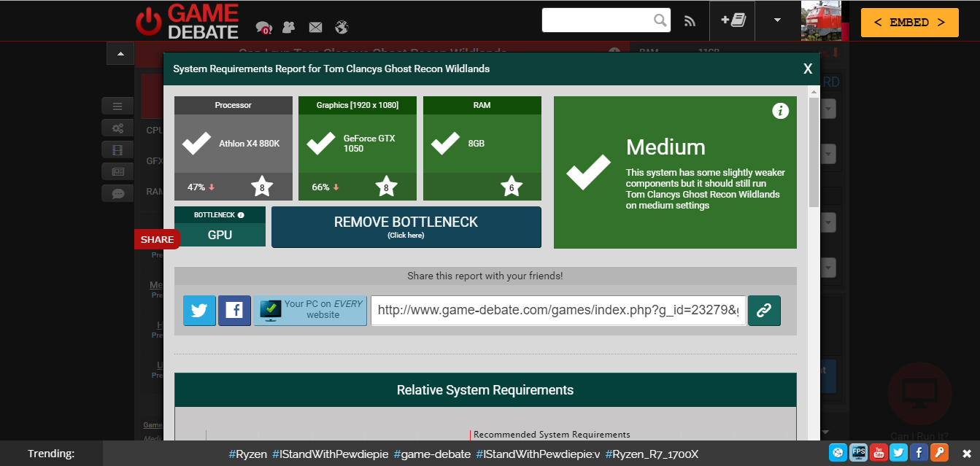
Task: Click the Medium verdict heading
Action: pyautogui.click(x=665, y=148)
